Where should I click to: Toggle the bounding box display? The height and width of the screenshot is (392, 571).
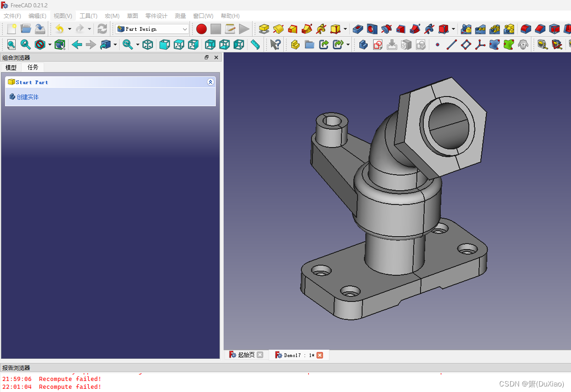(x=60, y=45)
